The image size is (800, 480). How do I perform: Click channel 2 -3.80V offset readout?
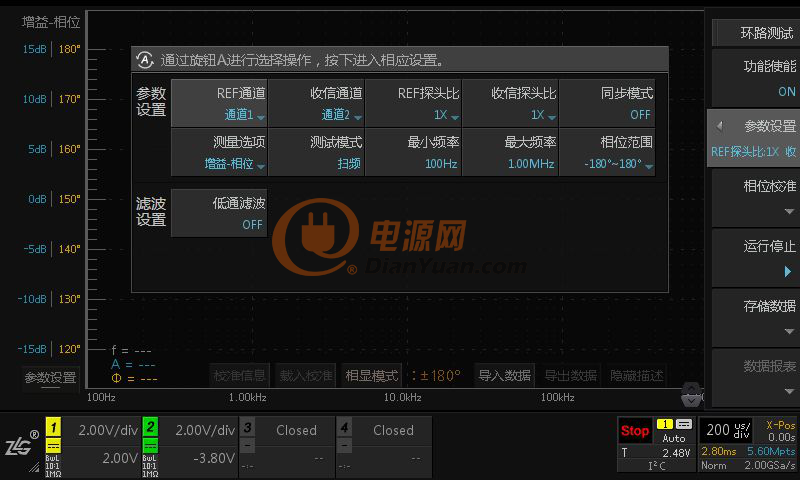pyautogui.click(x=214, y=458)
